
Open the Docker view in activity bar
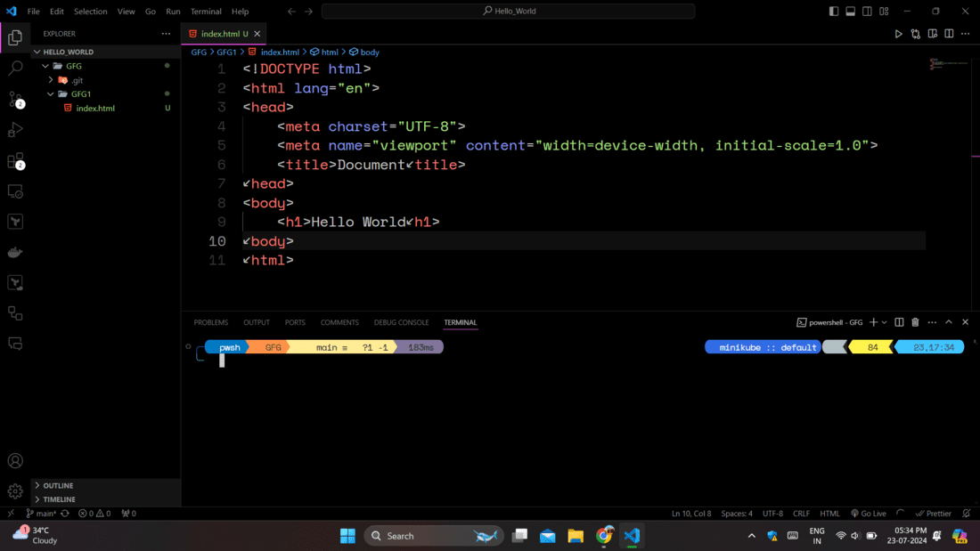pyautogui.click(x=15, y=253)
